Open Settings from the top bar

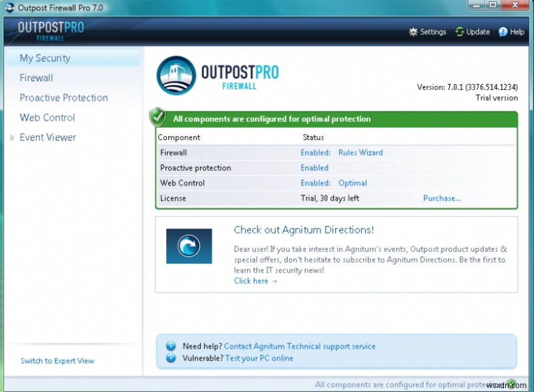[x=433, y=32]
